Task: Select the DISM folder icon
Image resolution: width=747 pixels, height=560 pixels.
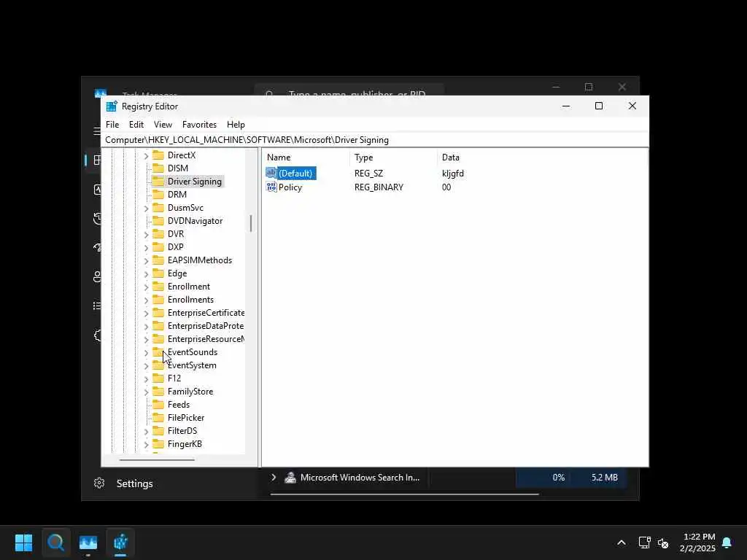Action: 158,168
